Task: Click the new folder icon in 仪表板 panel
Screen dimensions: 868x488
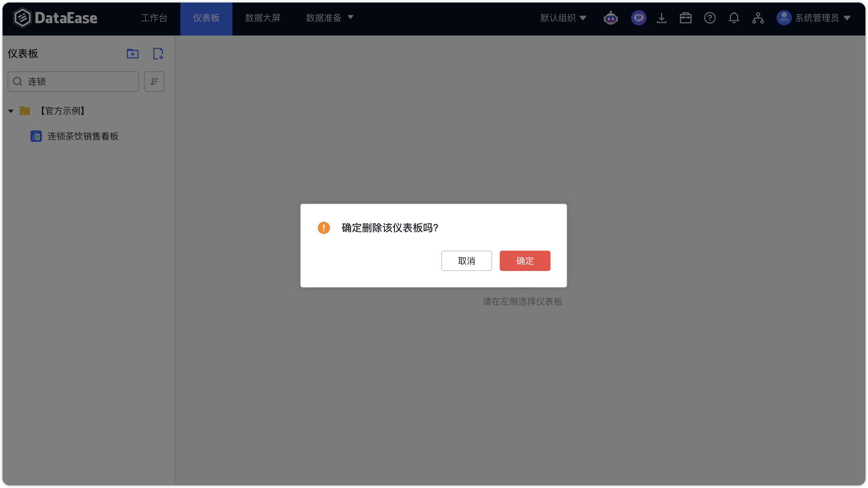Action: (132, 54)
